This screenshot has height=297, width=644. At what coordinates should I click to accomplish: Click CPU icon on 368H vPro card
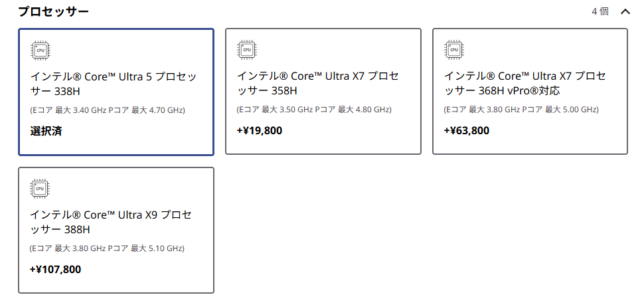pos(455,50)
